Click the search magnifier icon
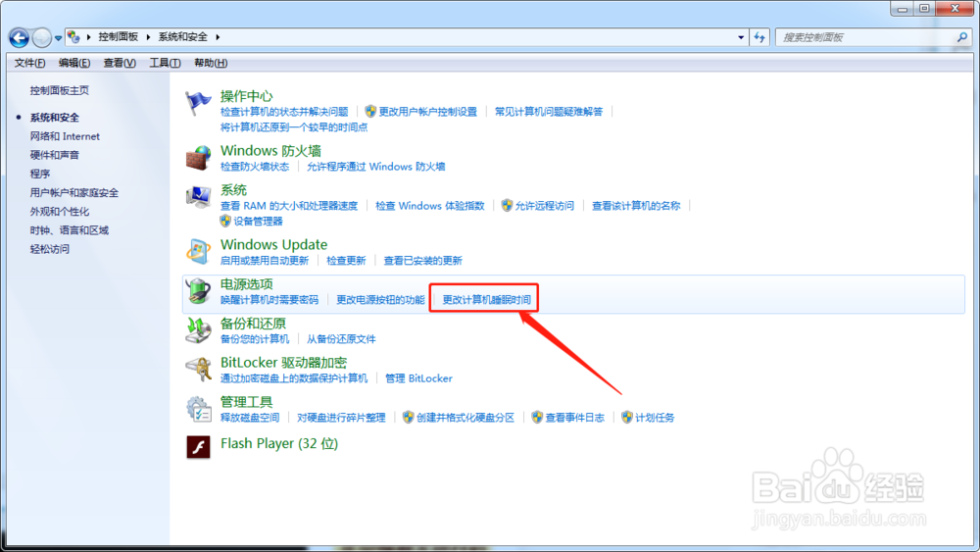 (x=962, y=37)
